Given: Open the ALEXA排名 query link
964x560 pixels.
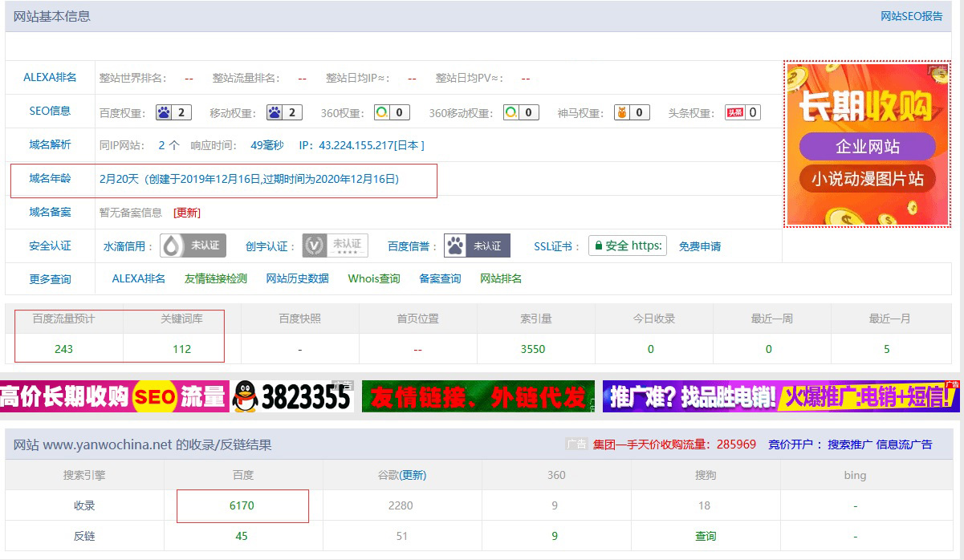Looking at the screenshot, I should (139, 278).
